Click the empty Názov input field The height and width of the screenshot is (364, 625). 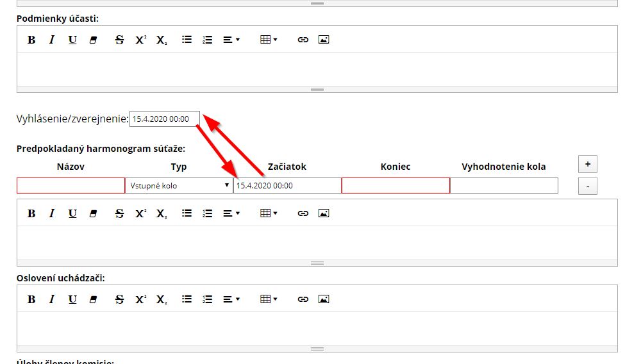click(71, 186)
